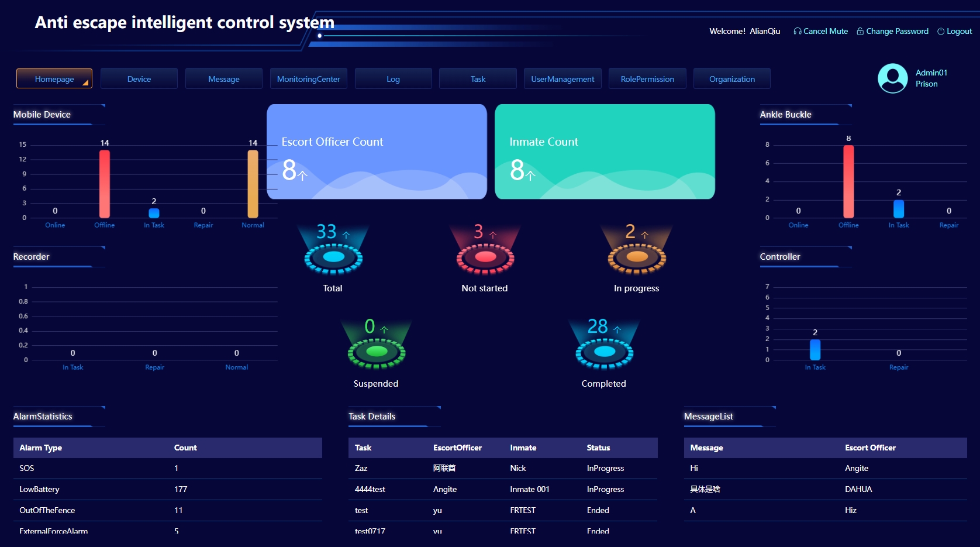Click the Suspended green disc icon
980x547 pixels.
click(x=377, y=352)
